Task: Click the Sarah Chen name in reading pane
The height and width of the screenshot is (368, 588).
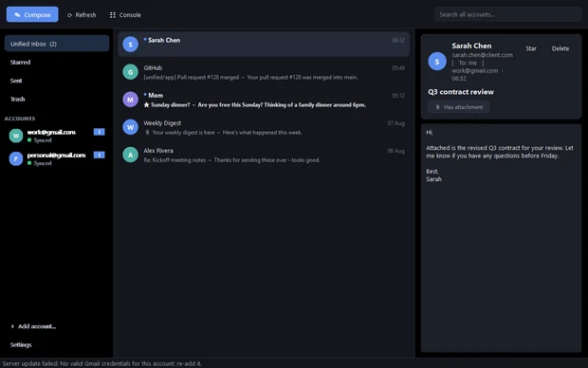Action: coord(471,46)
